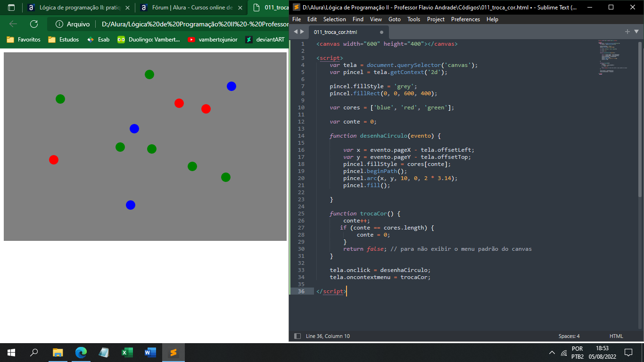
Task: Switch to Sublime Text in taskbar
Action: point(173,353)
